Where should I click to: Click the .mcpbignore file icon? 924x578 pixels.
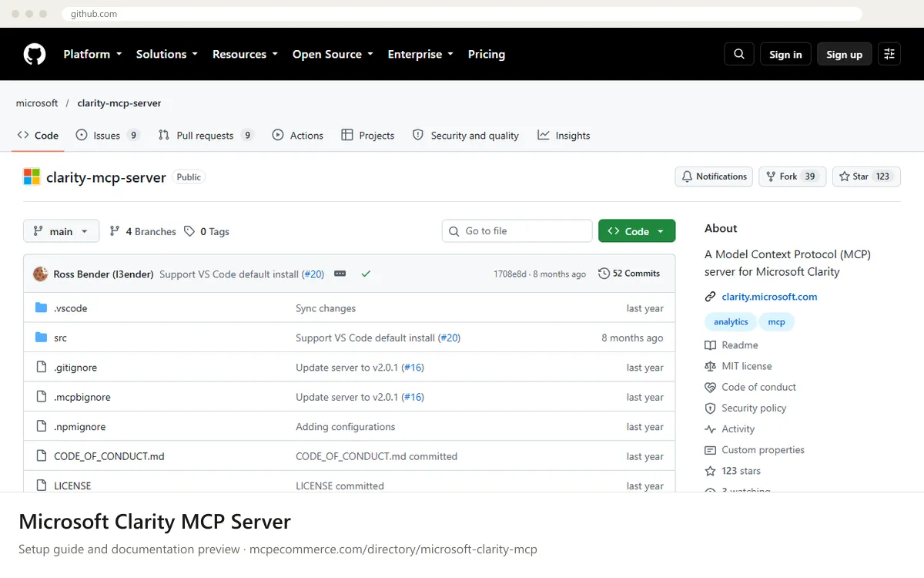pyautogui.click(x=42, y=397)
